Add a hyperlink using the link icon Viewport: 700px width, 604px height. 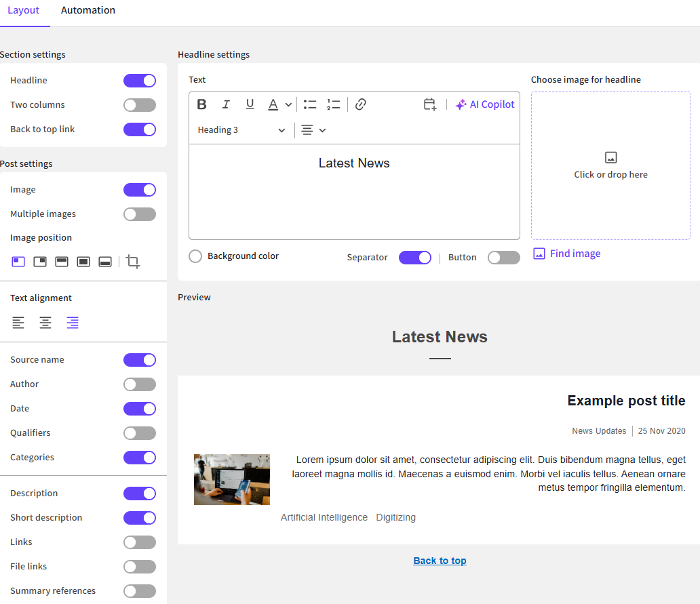pyautogui.click(x=361, y=104)
